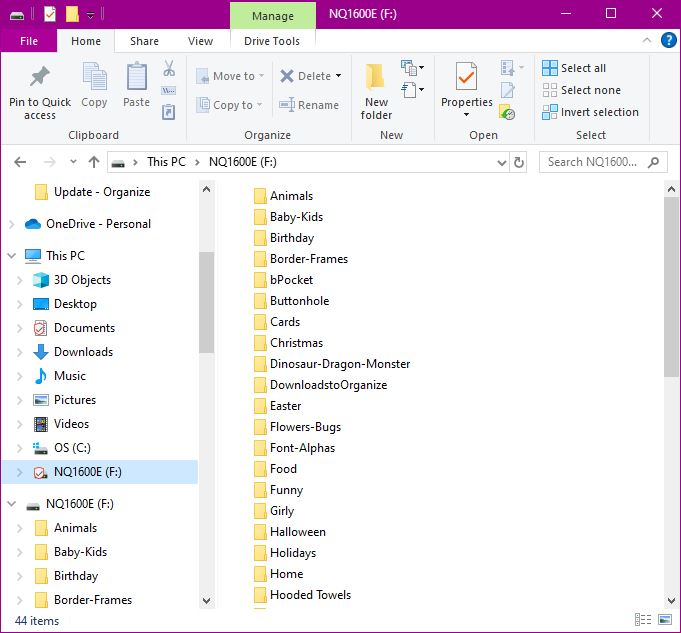Expand OneDrive - Personal tree node
Viewport: 681px width, 633px height.
(x=12, y=224)
